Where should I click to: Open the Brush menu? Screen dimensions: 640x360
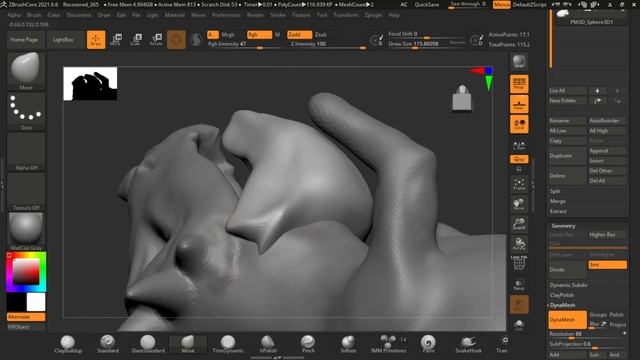[34, 15]
